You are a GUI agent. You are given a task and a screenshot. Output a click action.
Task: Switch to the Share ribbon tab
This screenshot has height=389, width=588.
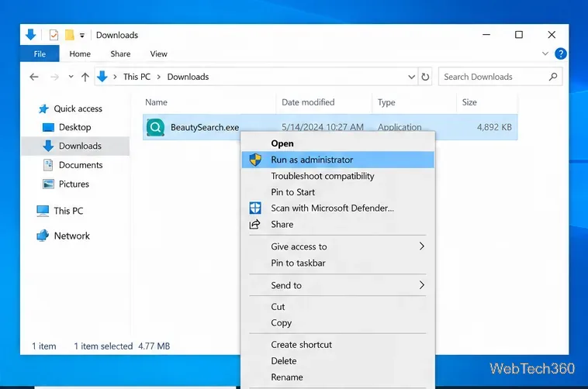click(x=120, y=53)
